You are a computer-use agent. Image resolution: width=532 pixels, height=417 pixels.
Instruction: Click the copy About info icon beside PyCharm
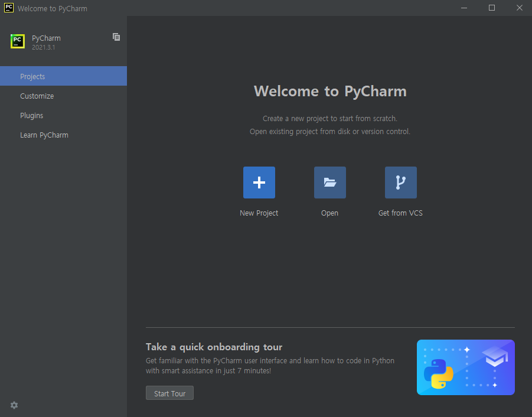(x=116, y=37)
